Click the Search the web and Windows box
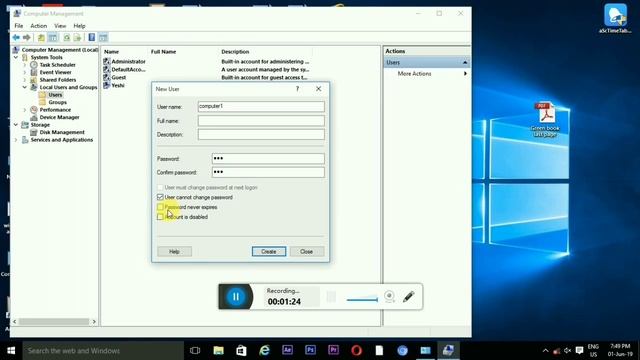640x360 pixels. coord(103,351)
